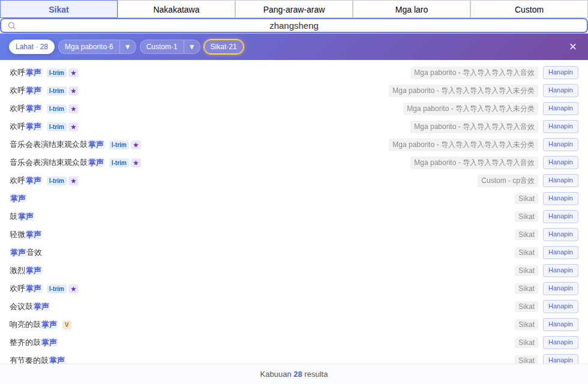Click Hanapin for the 整齐的鼓掌声 row
The width and height of the screenshot is (588, 384).
(x=560, y=343)
